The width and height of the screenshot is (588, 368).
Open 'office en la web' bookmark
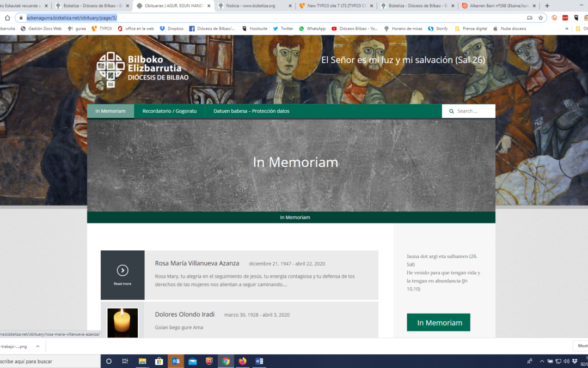coord(136,28)
